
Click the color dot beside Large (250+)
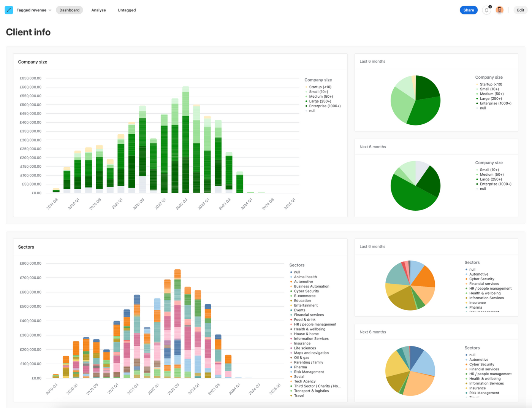point(307,101)
